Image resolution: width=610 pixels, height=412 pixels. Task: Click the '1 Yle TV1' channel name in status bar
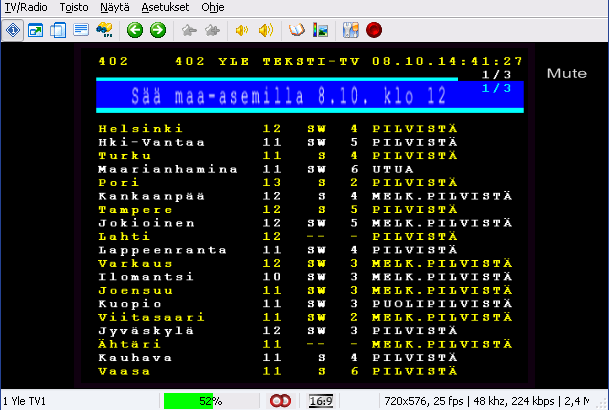(x=24, y=401)
